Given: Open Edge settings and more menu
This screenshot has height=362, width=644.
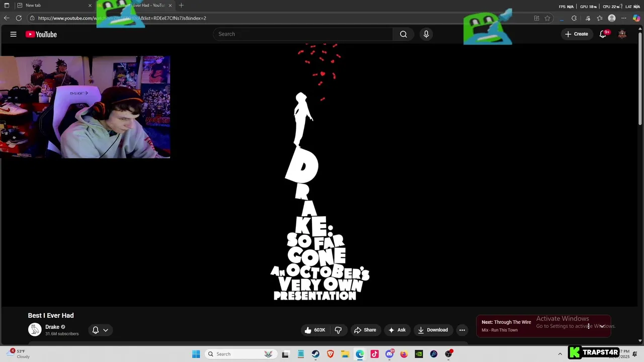Looking at the screenshot, I should click(624, 18).
